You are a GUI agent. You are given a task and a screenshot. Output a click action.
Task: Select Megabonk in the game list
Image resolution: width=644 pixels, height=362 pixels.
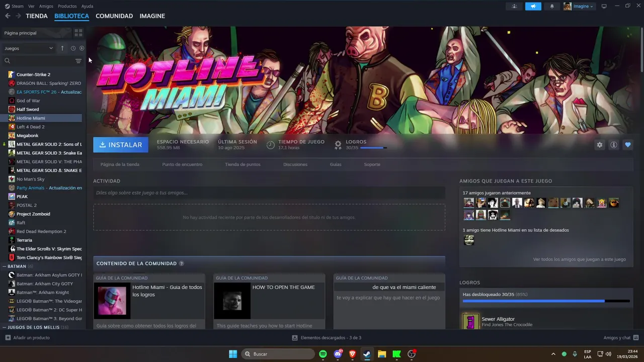tap(41, 135)
